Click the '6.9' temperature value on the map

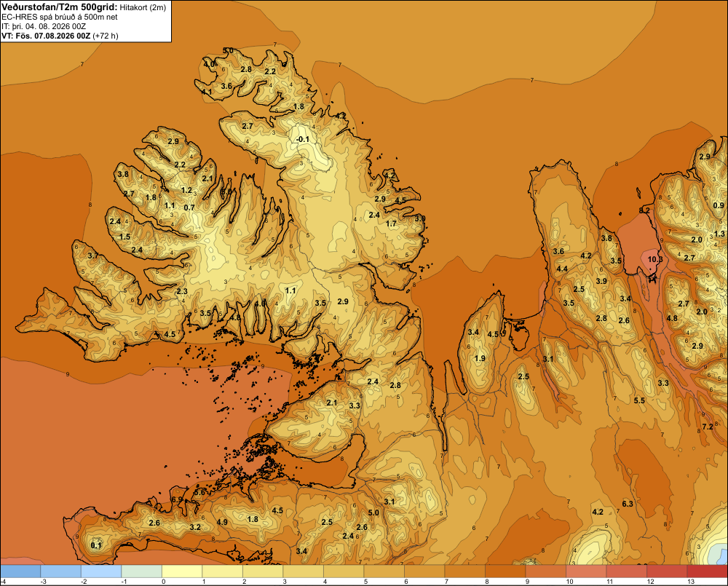click(x=178, y=499)
